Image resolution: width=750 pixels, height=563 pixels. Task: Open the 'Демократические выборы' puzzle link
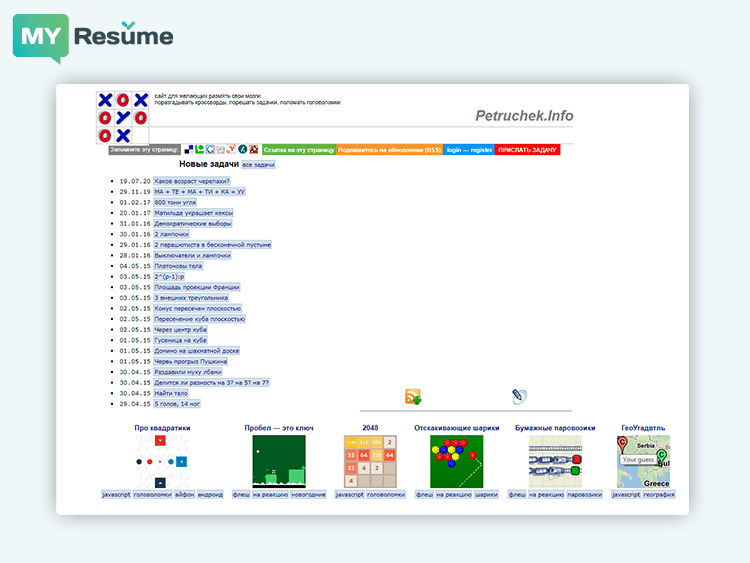(x=192, y=223)
